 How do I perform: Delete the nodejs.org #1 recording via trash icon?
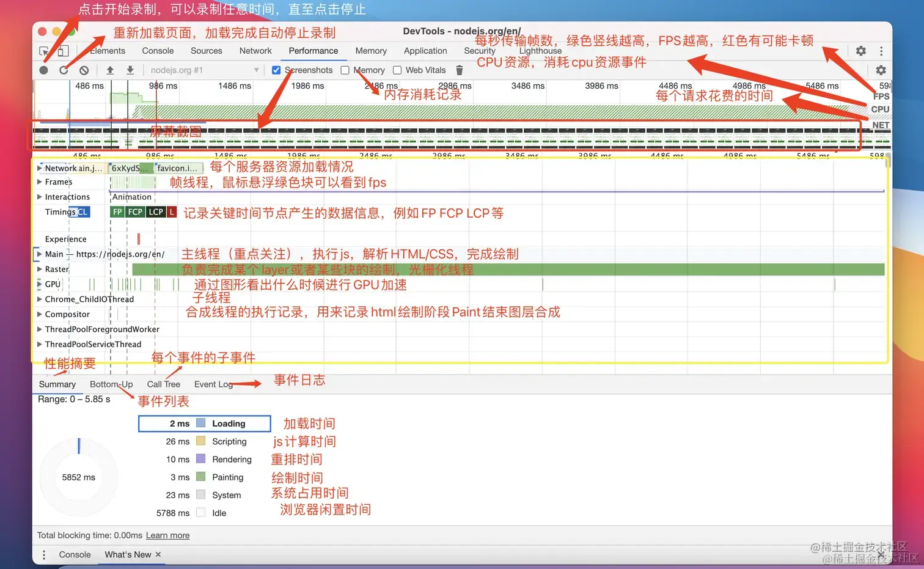(459, 70)
